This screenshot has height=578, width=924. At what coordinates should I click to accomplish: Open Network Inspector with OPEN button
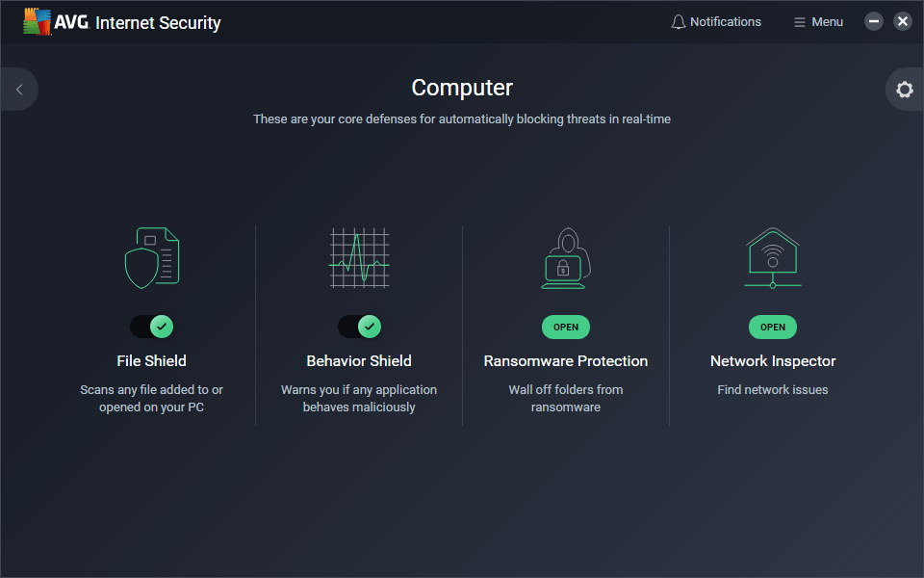[x=773, y=327]
